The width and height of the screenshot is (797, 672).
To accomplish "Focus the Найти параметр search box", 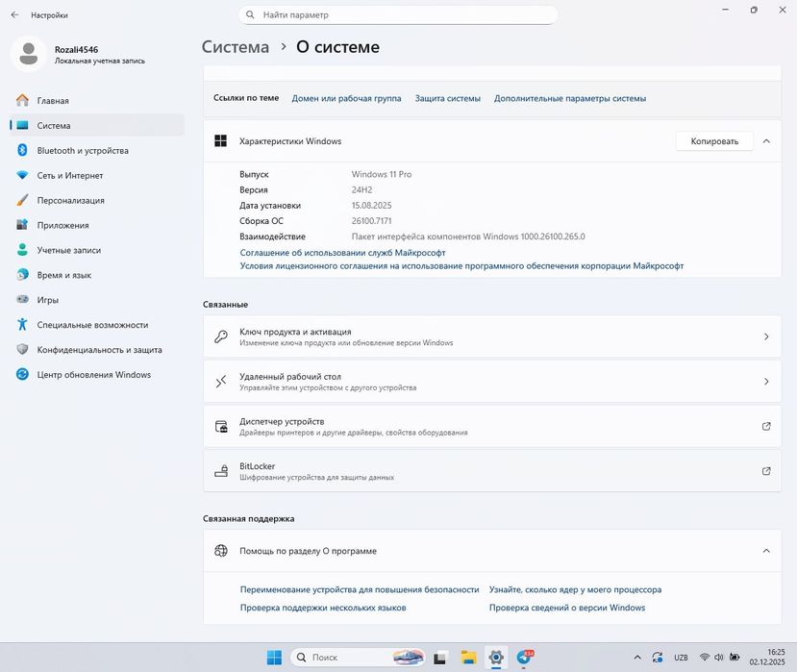I will (398, 14).
